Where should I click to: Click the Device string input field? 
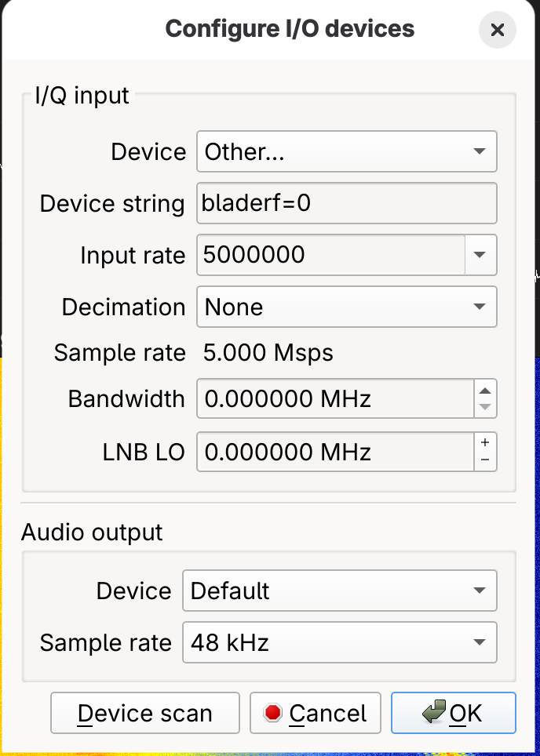coord(345,203)
